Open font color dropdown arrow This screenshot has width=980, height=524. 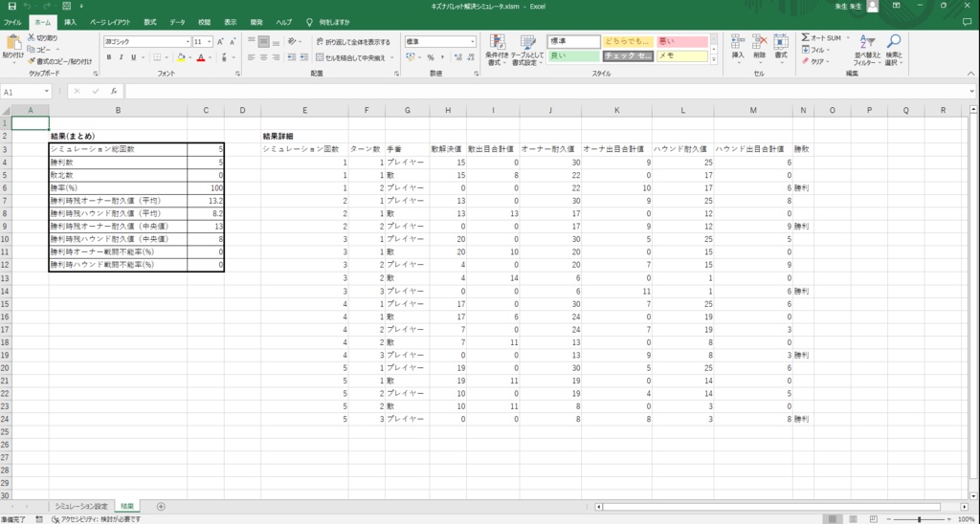(x=210, y=57)
